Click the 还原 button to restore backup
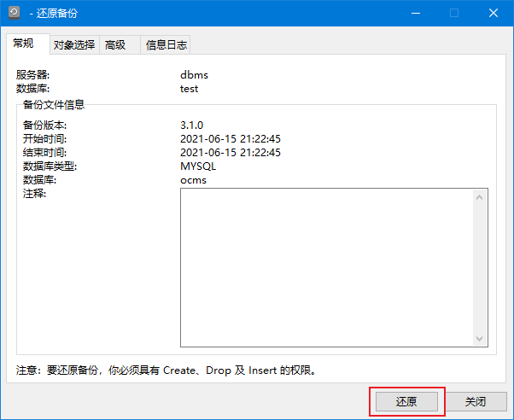The width and height of the screenshot is (514, 420). coord(406,401)
